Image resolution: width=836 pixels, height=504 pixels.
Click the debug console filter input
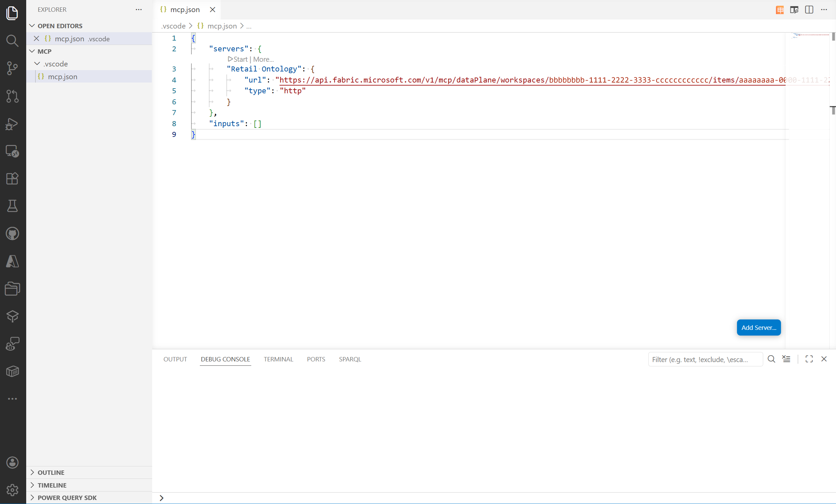[x=705, y=359]
